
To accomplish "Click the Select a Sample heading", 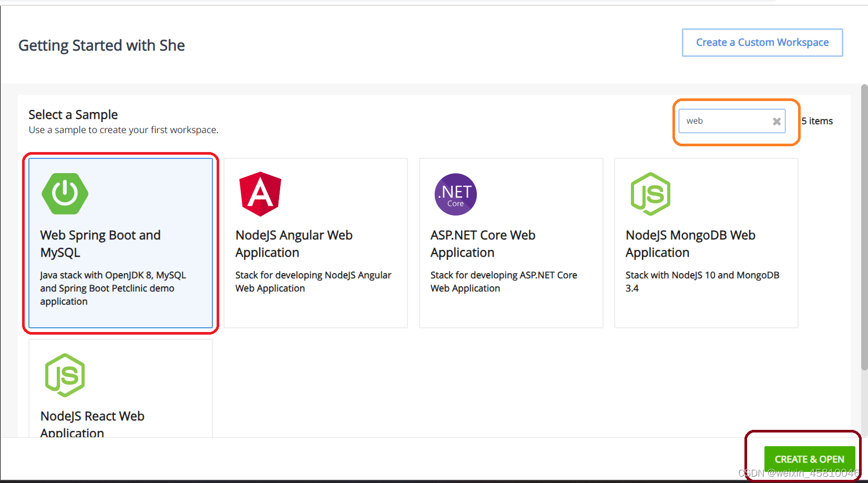I will (x=73, y=115).
